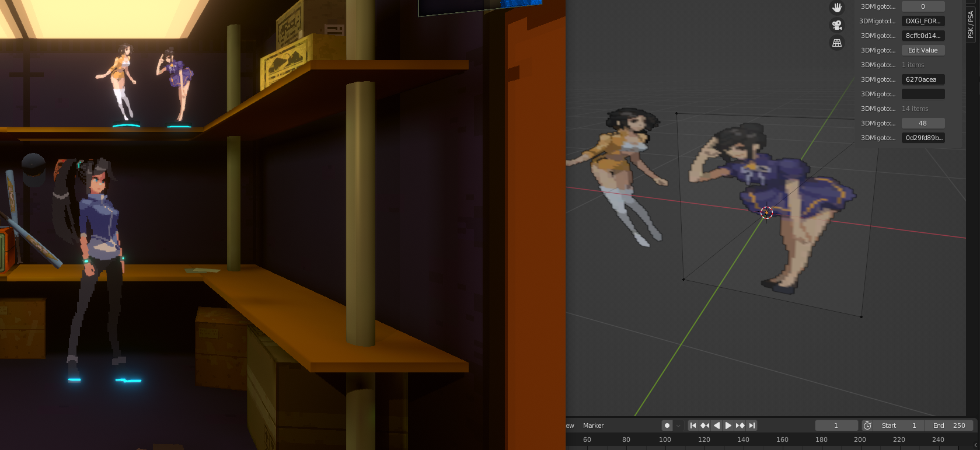Viewport: 980px width, 450px height.
Task: Open auto keyframing options dropdown
Action: click(678, 425)
